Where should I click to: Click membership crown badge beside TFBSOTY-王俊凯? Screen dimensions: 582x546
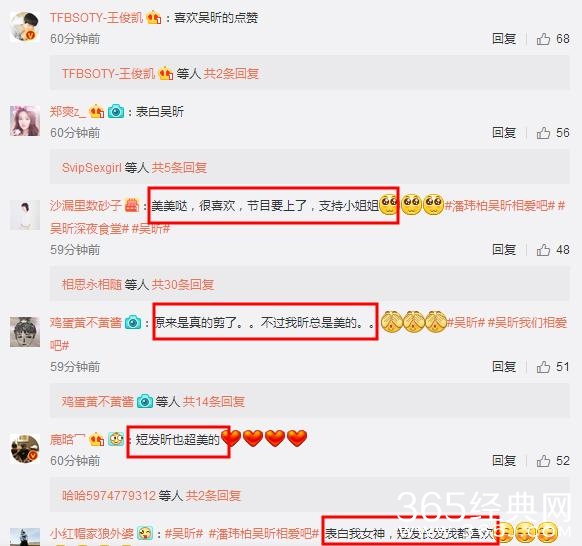pos(154,17)
